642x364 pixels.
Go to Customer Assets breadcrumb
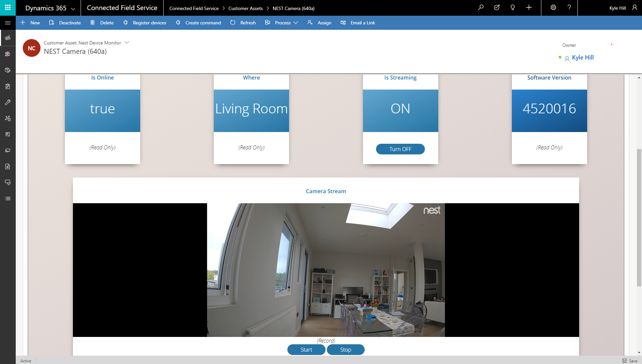pyautogui.click(x=246, y=8)
